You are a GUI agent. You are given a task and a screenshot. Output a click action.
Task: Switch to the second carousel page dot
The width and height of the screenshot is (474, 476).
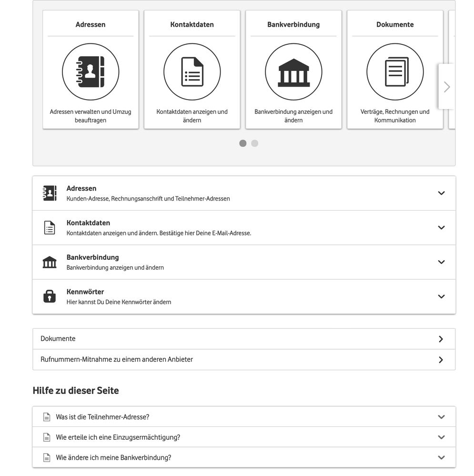click(255, 143)
